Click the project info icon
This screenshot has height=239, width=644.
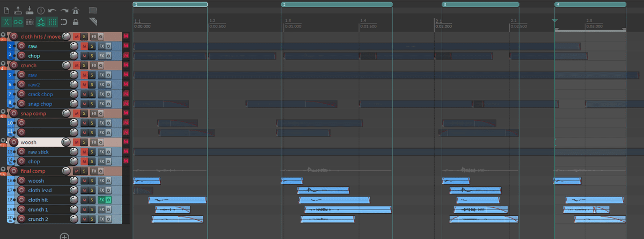[41, 10]
